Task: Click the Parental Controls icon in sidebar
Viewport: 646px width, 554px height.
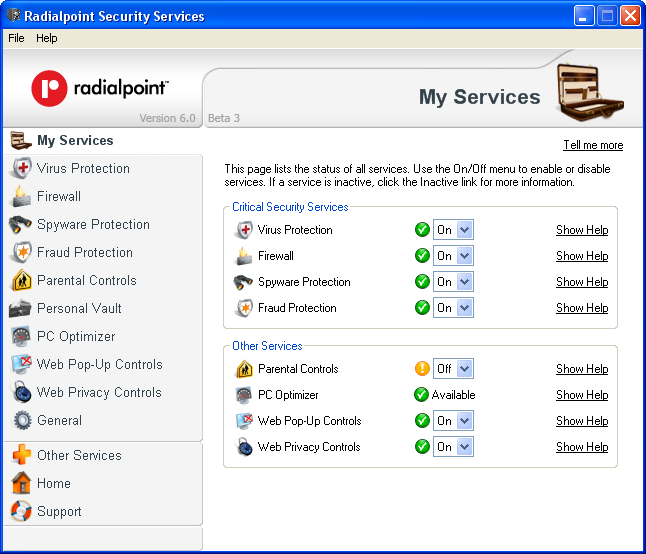Action: point(22,281)
